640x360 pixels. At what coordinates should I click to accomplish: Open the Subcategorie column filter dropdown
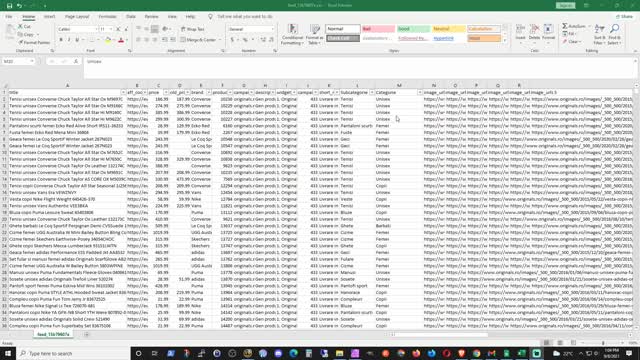371,93
